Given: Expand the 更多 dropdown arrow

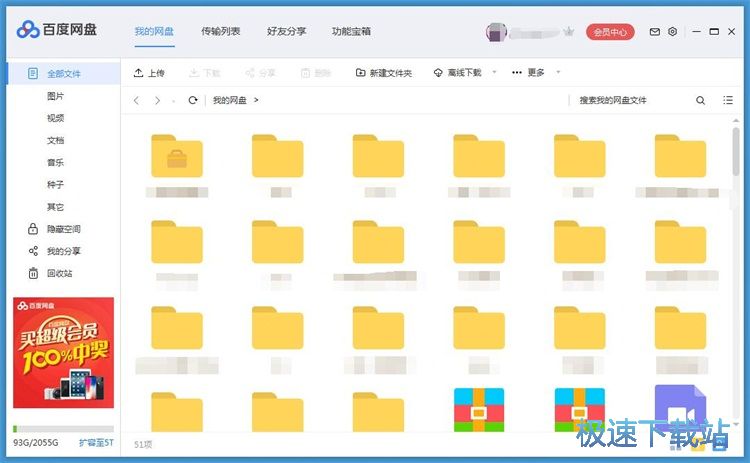Looking at the screenshot, I should tap(558, 72).
